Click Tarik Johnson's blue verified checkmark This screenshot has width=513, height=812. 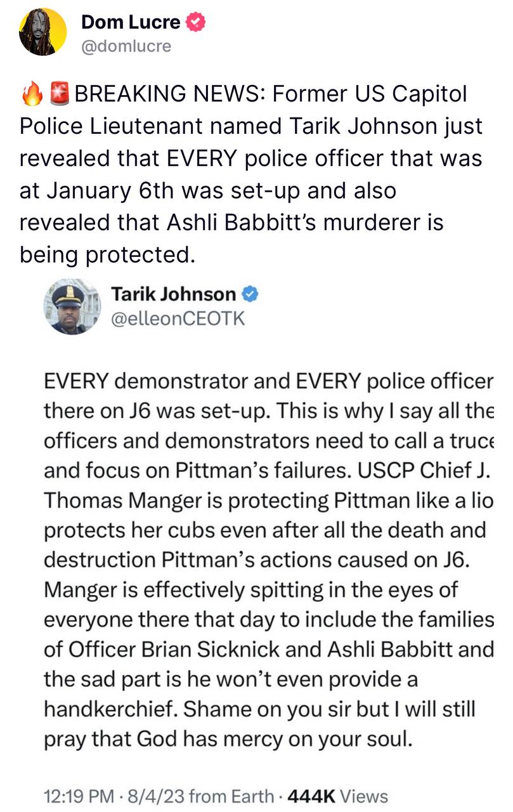(250, 294)
